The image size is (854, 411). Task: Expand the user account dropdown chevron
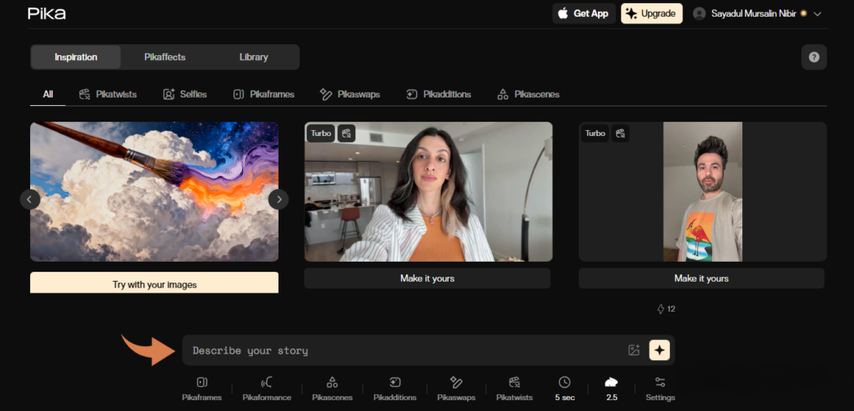[x=818, y=14]
